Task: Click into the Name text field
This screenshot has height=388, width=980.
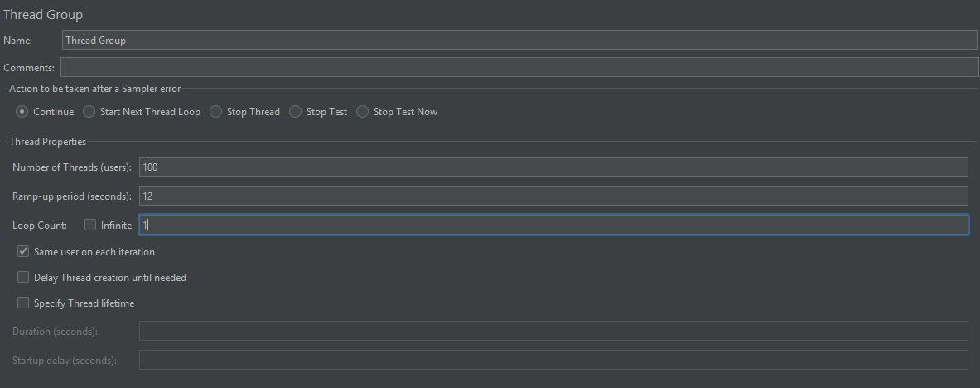Action: click(x=519, y=40)
